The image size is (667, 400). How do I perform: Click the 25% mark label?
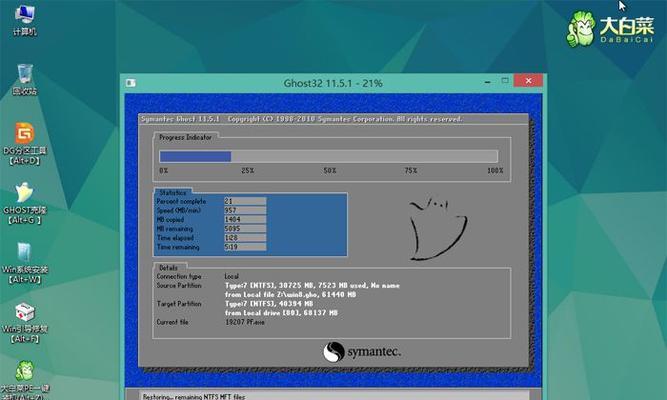pyautogui.click(x=248, y=171)
